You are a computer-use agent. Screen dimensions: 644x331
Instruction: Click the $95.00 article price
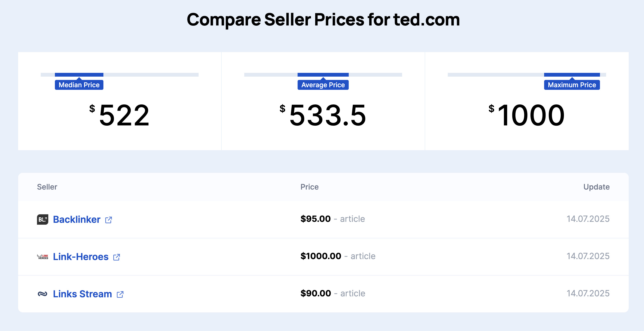coord(315,219)
